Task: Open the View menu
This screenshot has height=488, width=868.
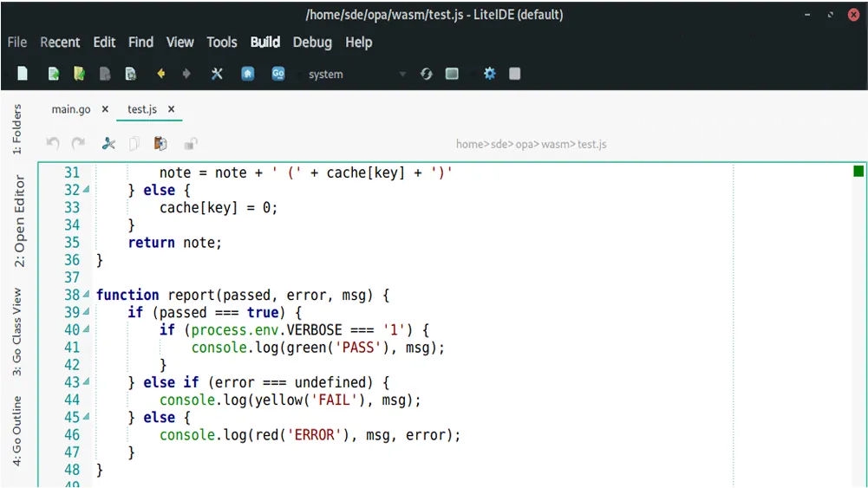Action: click(179, 42)
